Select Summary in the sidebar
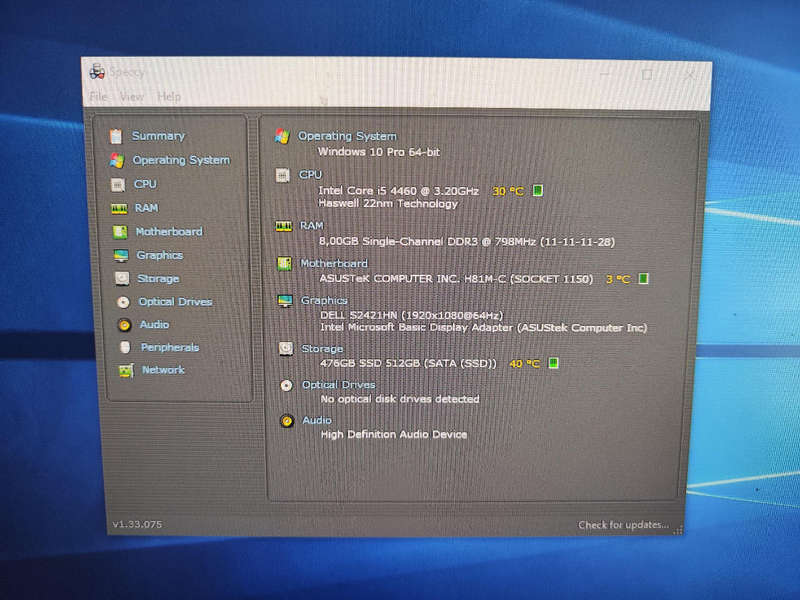Screen dimensions: 800x600 [x=158, y=136]
